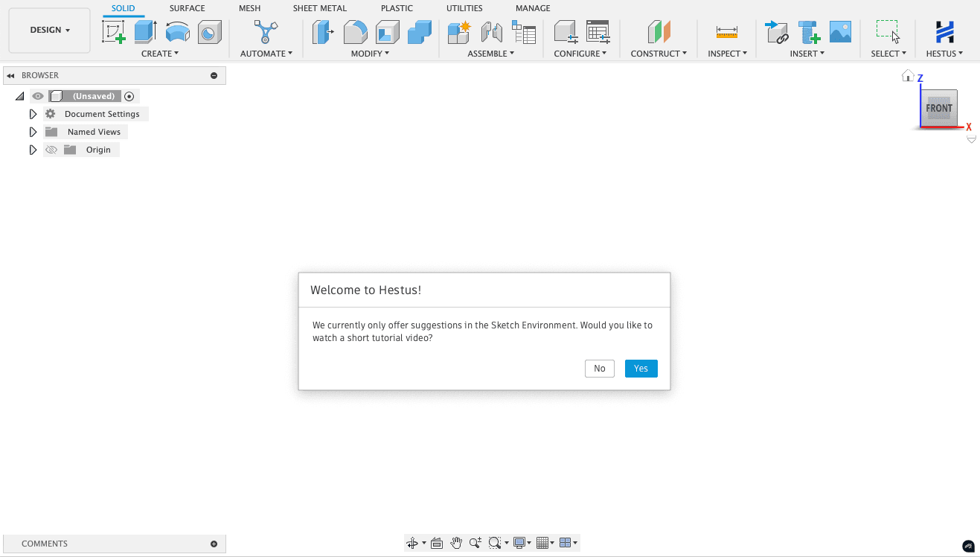Expand the Named Views node
Screen dimensions: 980x557
[33, 132]
